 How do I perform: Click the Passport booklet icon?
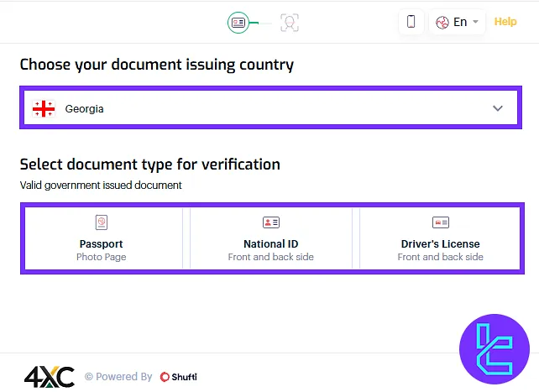(x=102, y=222)
